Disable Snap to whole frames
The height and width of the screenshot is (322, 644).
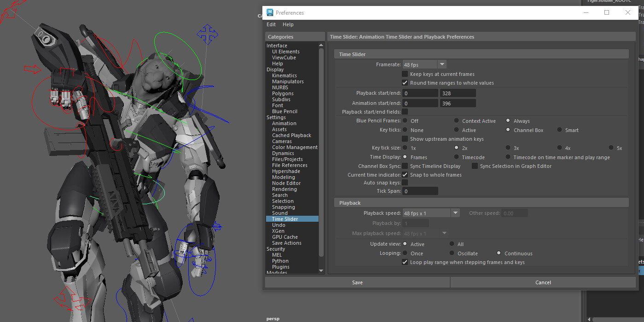tap(406, 174)
